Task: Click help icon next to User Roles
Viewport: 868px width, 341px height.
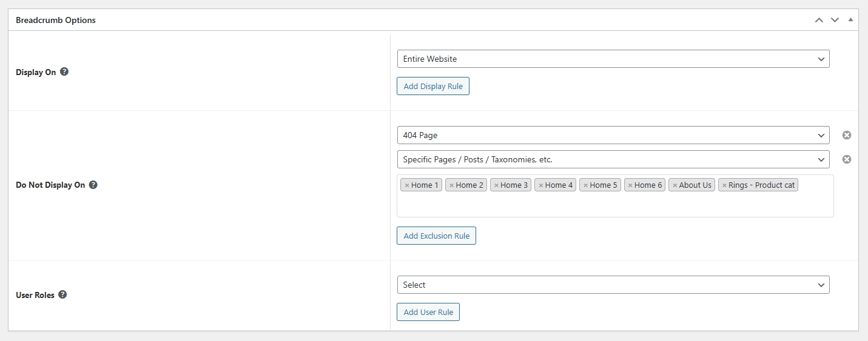Action: tap(62, 295)
